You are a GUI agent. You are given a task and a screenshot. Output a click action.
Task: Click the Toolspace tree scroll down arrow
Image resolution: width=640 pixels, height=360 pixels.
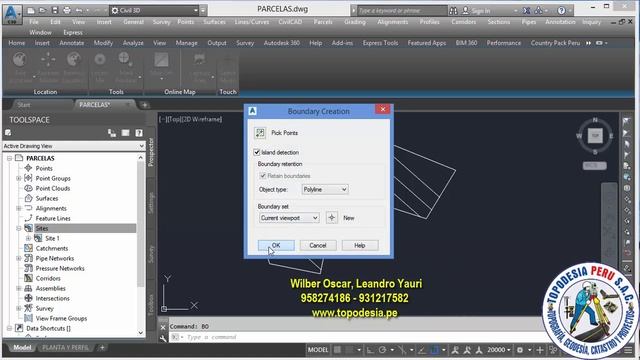click(141, 333)
